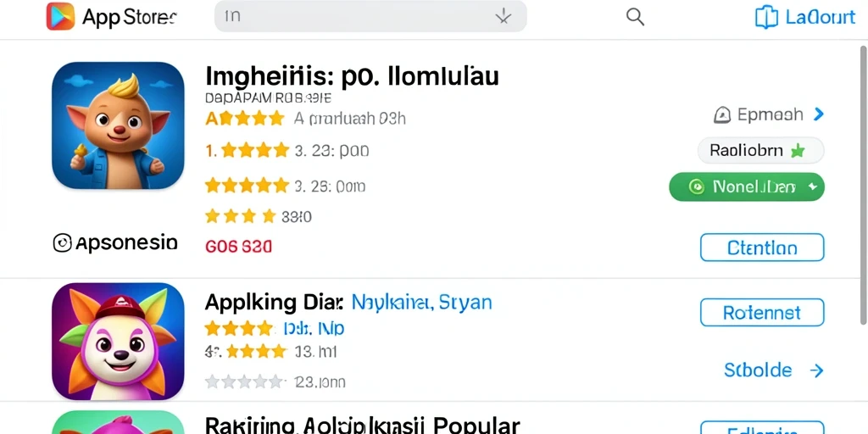Click into the top search input field
This screenshot has width=868, height=434.
pyautogui.click(x=370, y=16)
